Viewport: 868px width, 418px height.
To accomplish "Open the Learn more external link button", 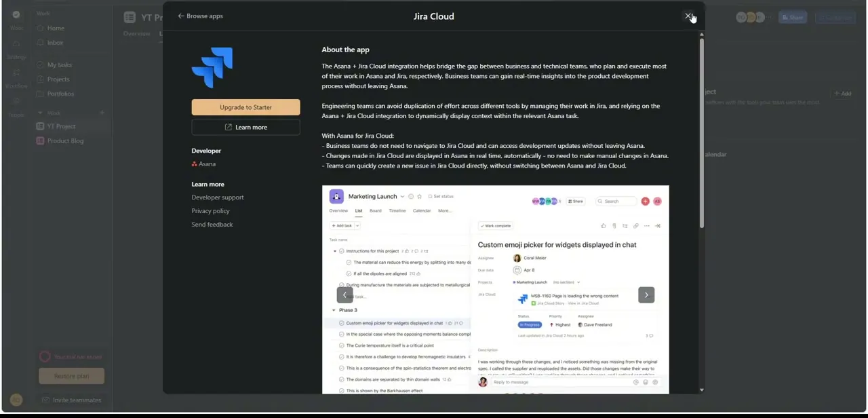I will [245, 127].
